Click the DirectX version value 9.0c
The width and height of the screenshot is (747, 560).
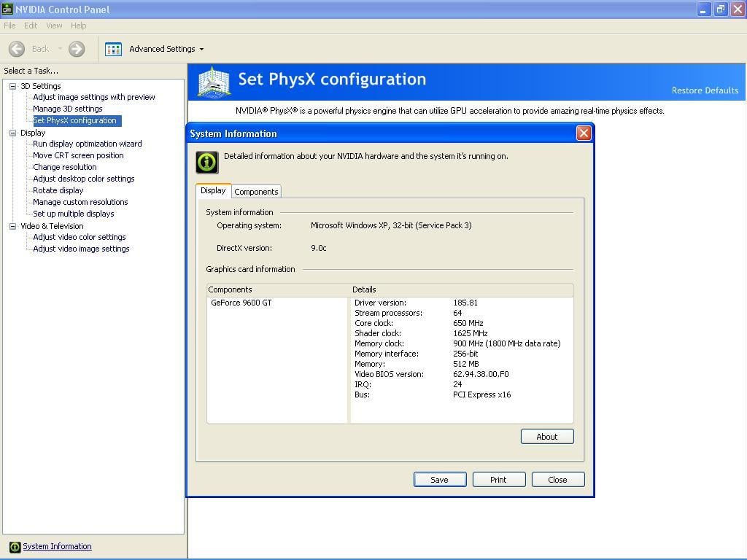coord(319,248)
